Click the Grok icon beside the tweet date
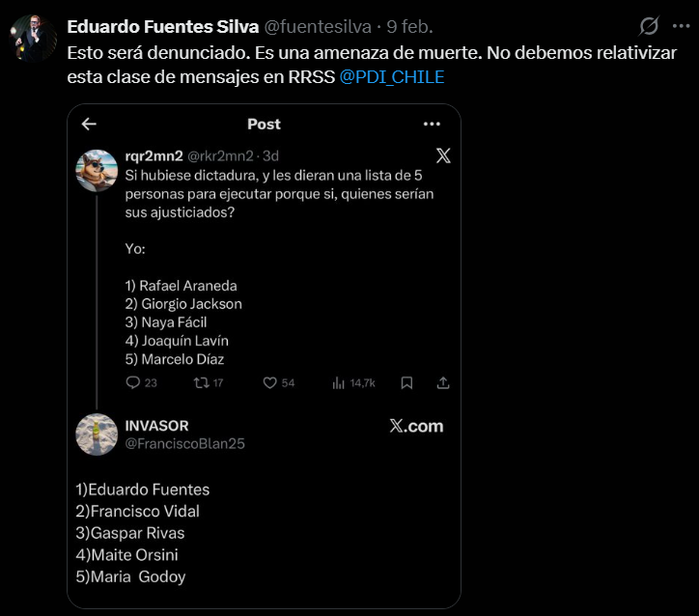Image resolution: width=699 pixels, height=616 pixels. point(650,26)
